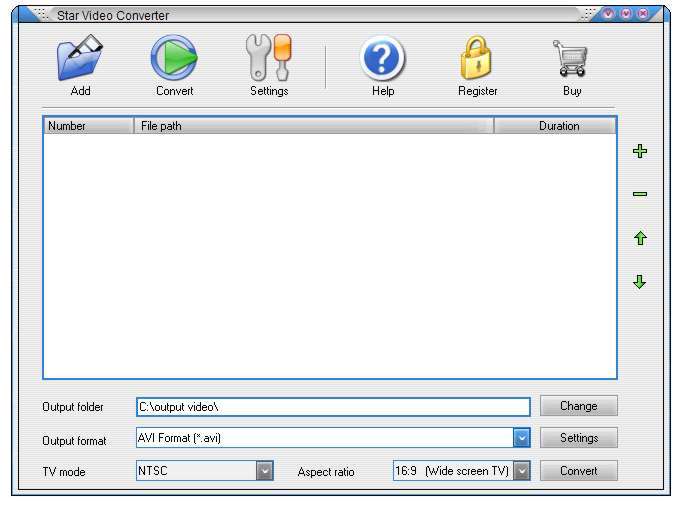Click the green plus icon beside list
Screen dimensions: 682x505
click(640, 152)
